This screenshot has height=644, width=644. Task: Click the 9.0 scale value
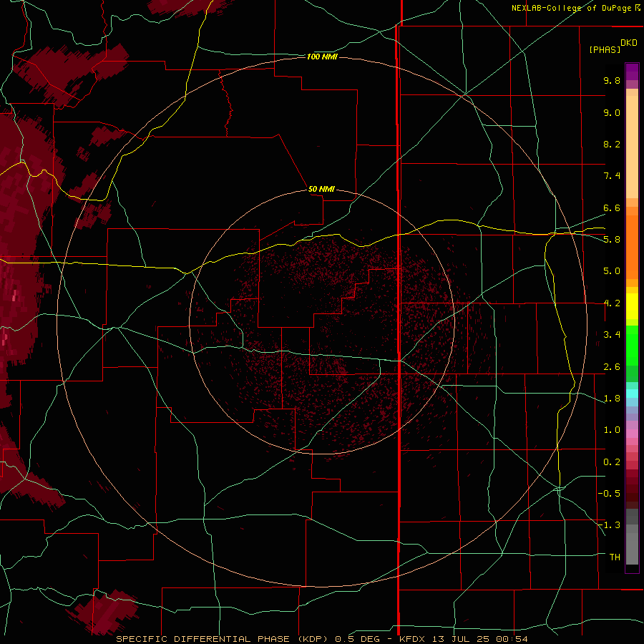coord(612,112)
